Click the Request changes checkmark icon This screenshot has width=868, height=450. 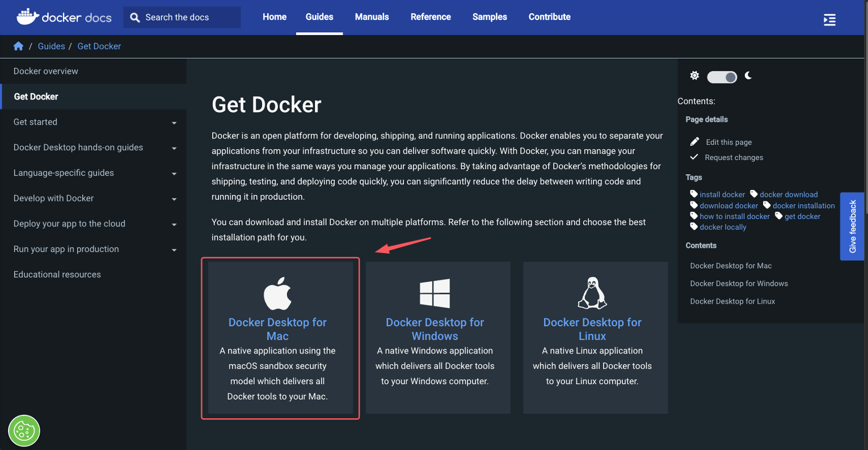pos(694,158)
